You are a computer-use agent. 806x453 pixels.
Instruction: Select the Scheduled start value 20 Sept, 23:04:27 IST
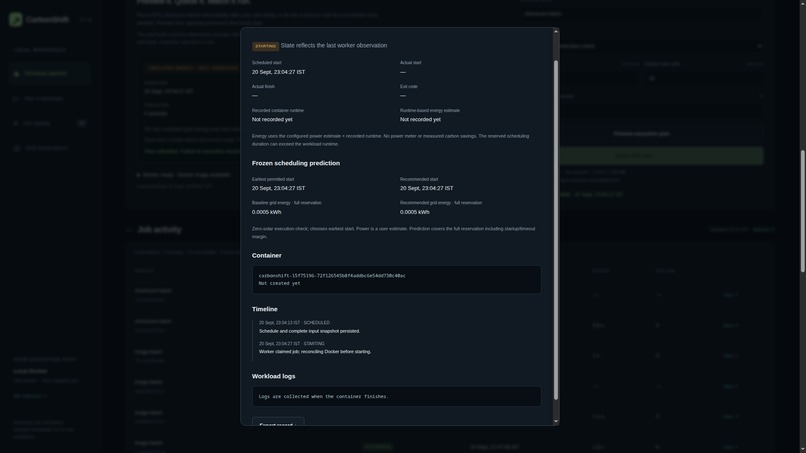[x=278, y=72]
